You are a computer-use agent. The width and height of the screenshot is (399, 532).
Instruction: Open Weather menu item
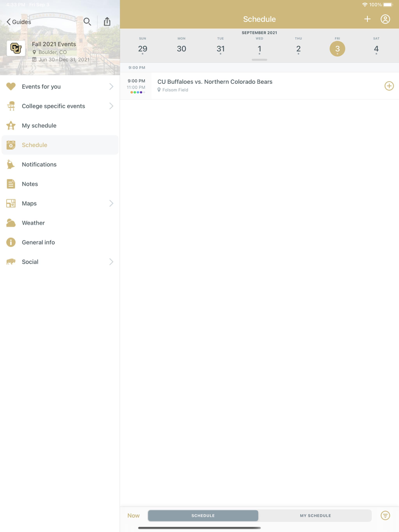60,223
